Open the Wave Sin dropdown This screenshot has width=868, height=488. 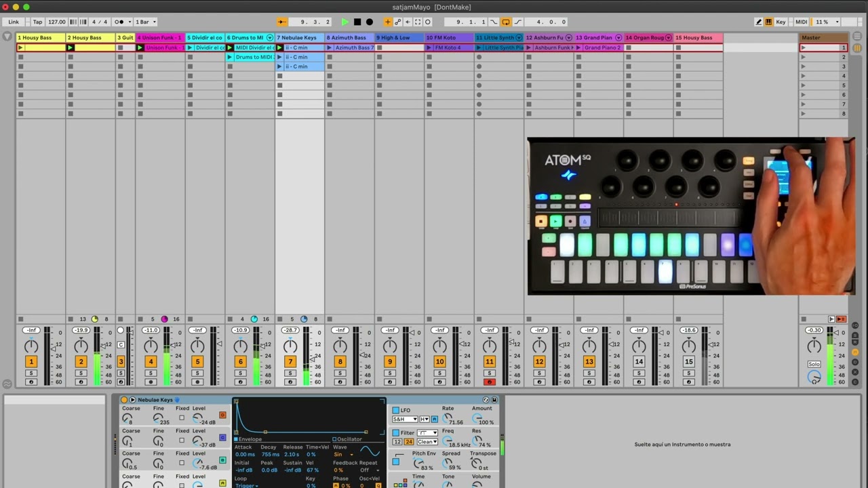(x=342, y=454)
